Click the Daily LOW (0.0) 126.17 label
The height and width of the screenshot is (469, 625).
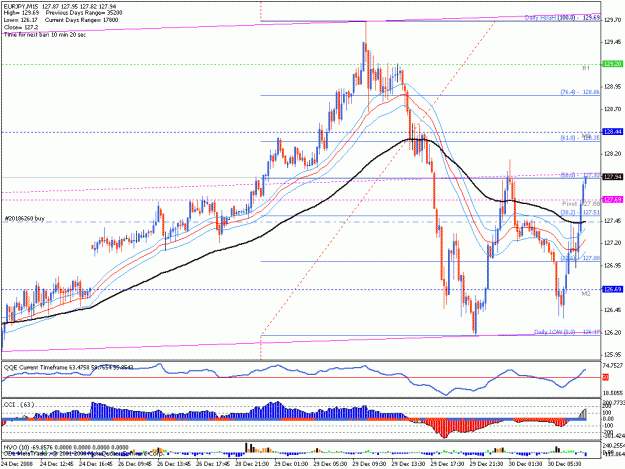click(x=567, y=332)
